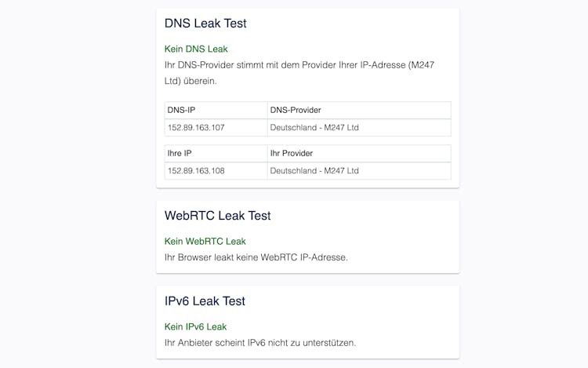Select the DNS-Provider column header
The image size is (588, 368).
pos(296,110)
